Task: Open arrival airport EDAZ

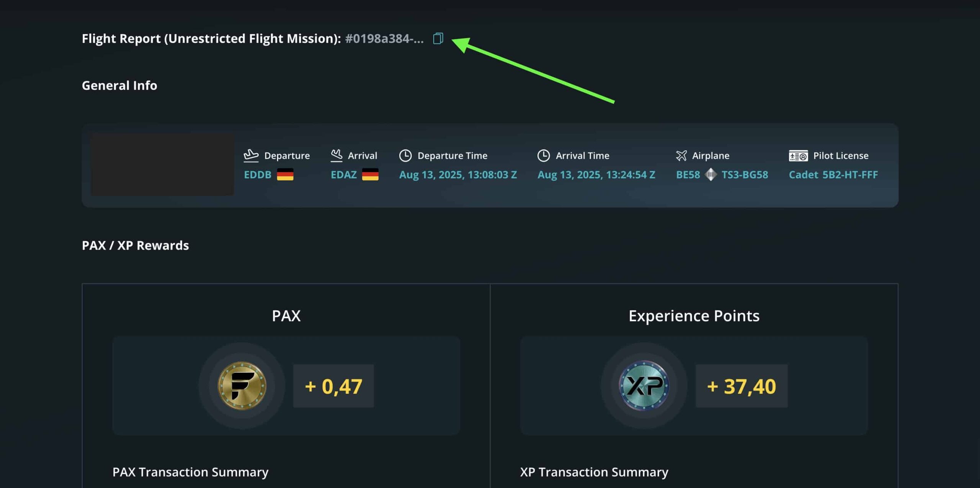Action: pos(344,175)
